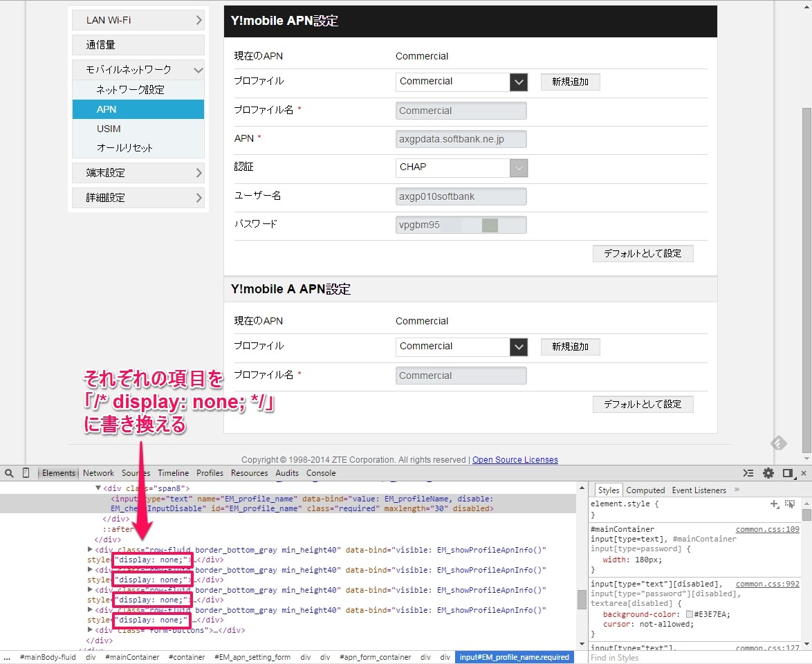Select the Computed sidebar tab

coord(645,490)
